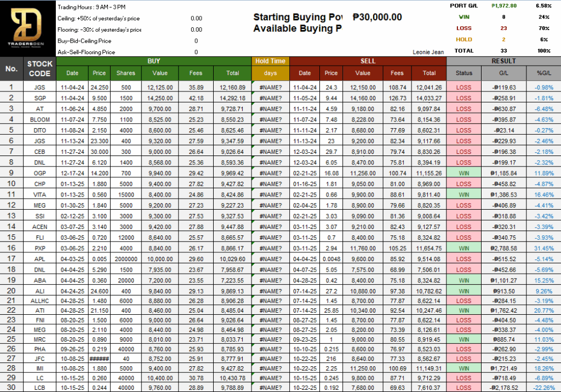Click the Hold Time header cell
The image size is (561, 392).
[270, 61]
